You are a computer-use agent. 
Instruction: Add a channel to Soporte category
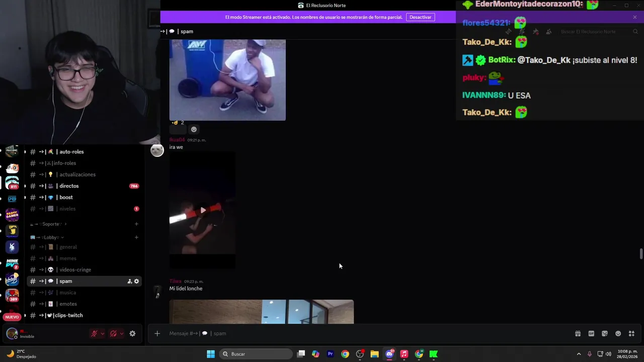136,224
